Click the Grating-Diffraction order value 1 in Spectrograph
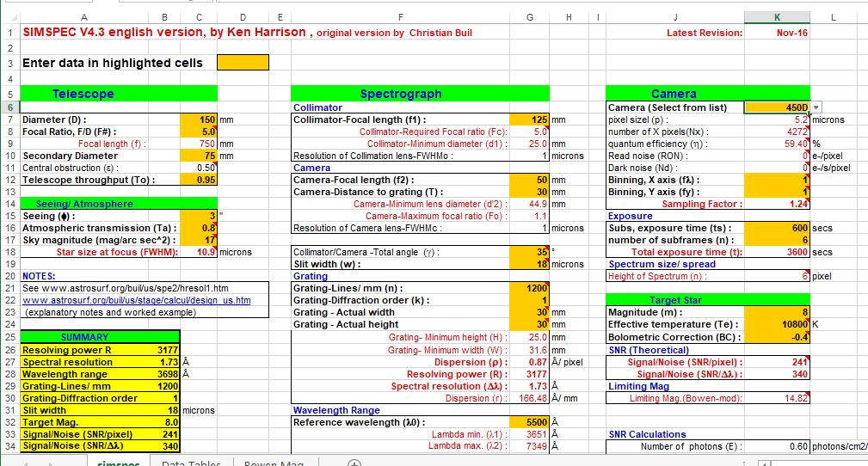Image resolution: width=868 pixels, height=466 pixels. pos(529,301)
